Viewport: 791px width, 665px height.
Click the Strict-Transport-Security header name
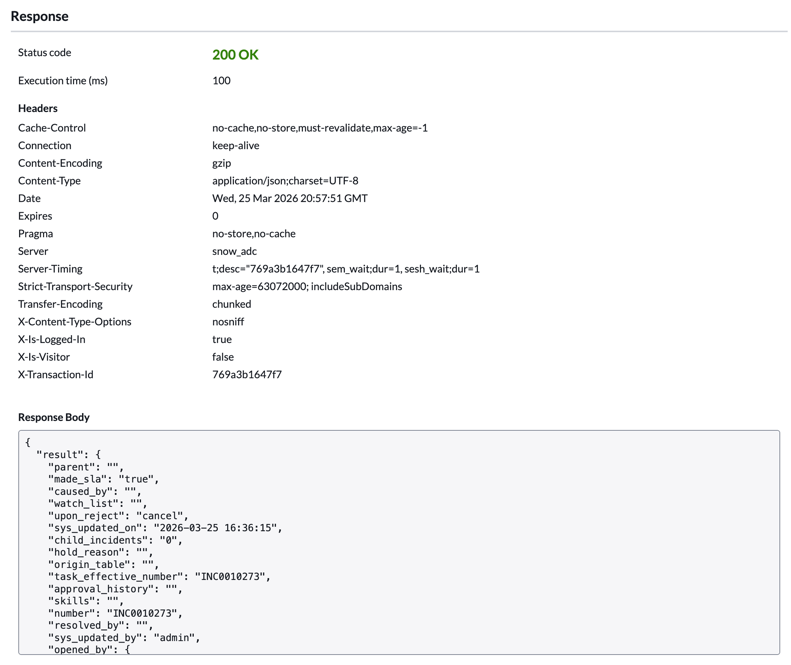(75, 287)
